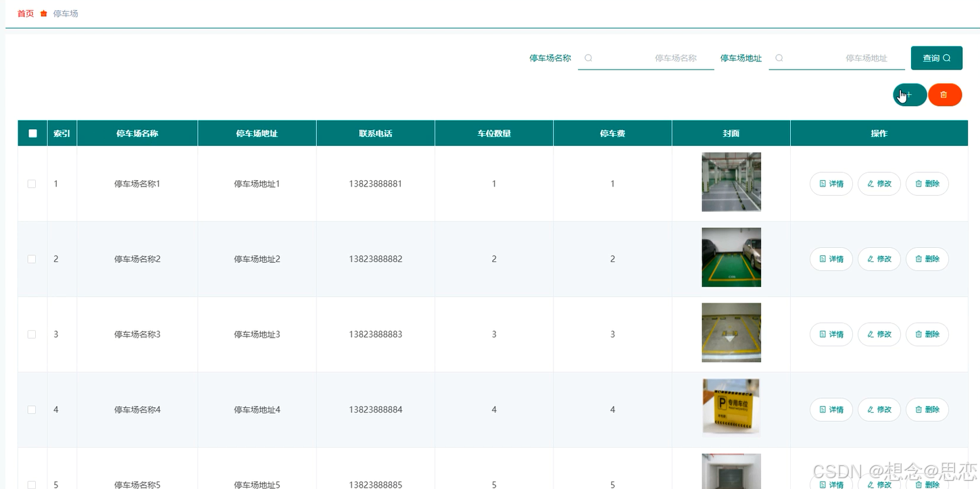Click the 停车场地址1 cell
Screen dimensions: 980x489
tap(257, 184)
